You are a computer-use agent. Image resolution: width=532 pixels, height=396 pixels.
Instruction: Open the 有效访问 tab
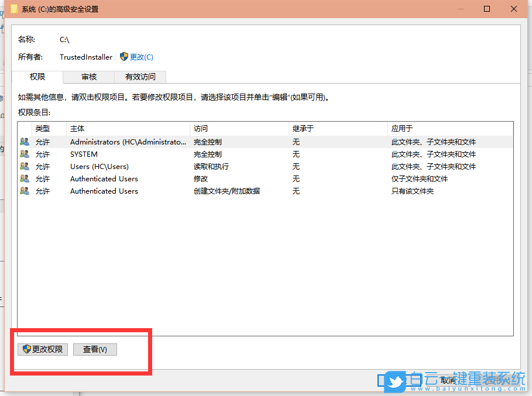[142, 77]
